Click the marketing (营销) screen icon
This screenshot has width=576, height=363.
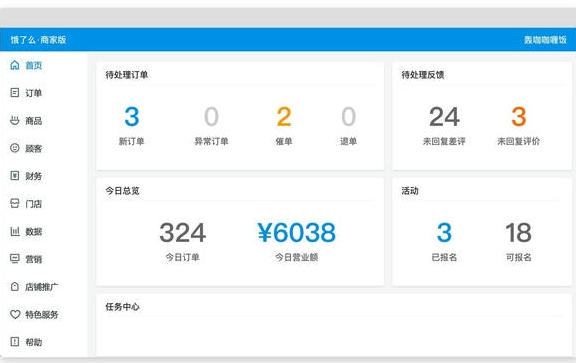(15, 259)
